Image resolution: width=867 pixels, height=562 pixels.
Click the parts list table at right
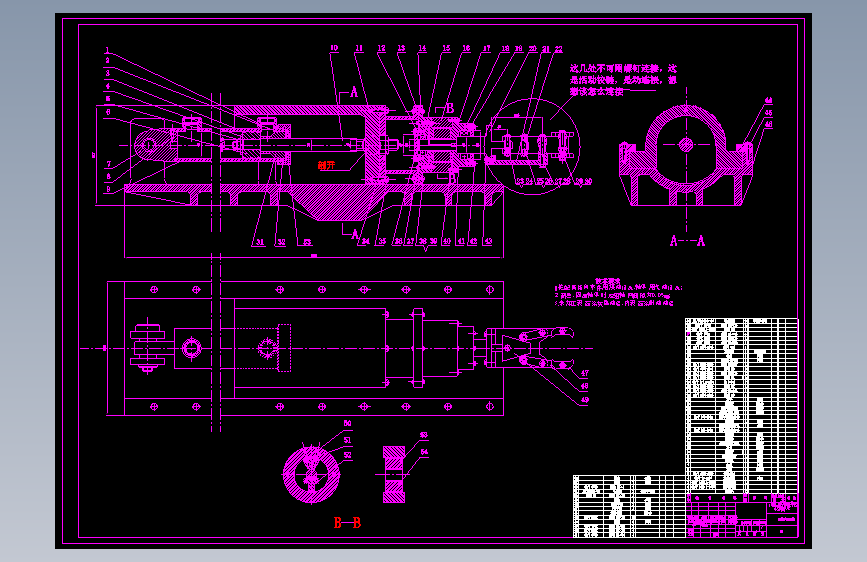(741, 405)
